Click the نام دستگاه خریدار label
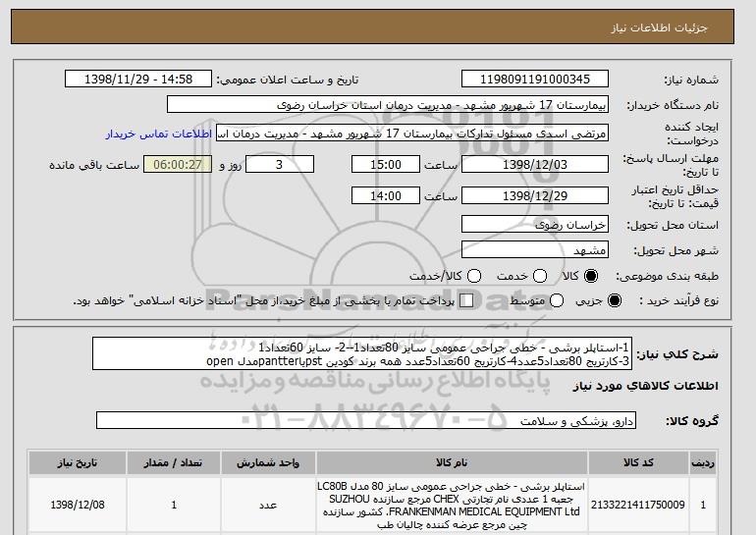The height and width of the screenshot is (535, 756). (x=673, y=105)
